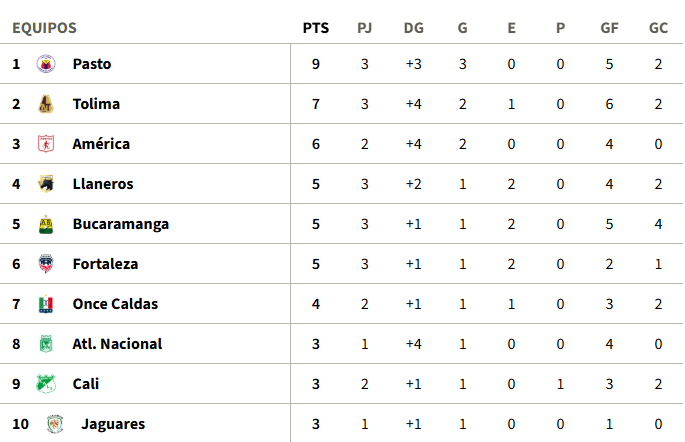Screen dimensions: 685x442
Task: Click the EQUIPOS column header
Action: tap(44, 28)
